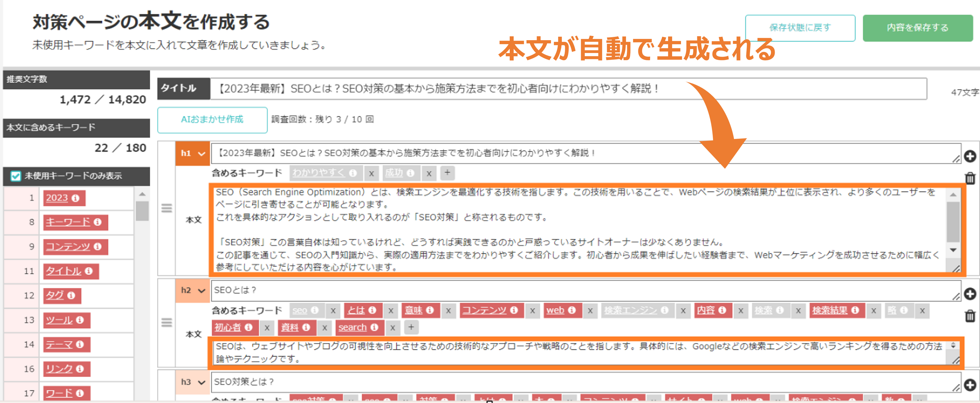The height and width of the screenshot is (403, 980).
Task: Open h2 heading level dropdown
Action: [x=193, y=291]
